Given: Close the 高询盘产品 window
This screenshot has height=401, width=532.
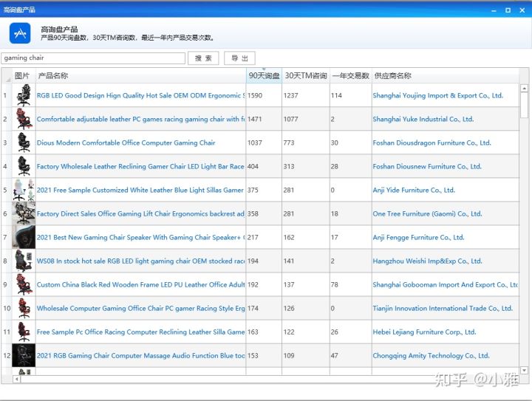Looking at the screenshot, I should coord(522,10).
